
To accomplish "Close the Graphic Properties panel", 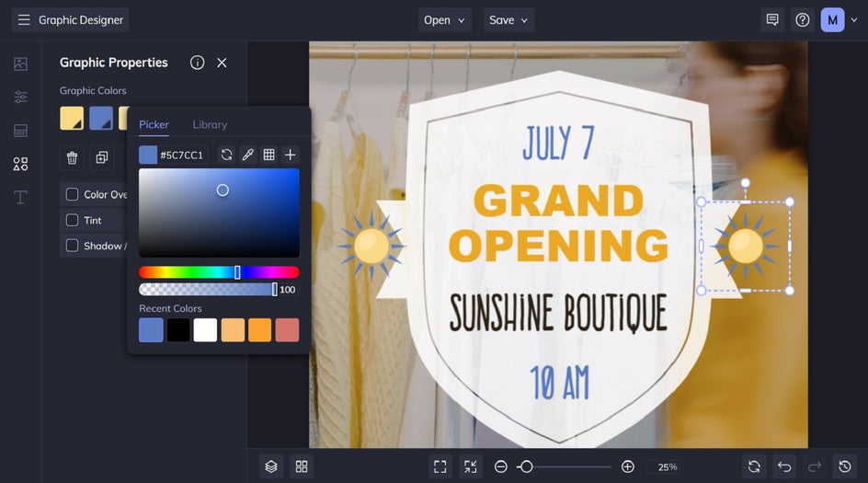I will 222,63.
